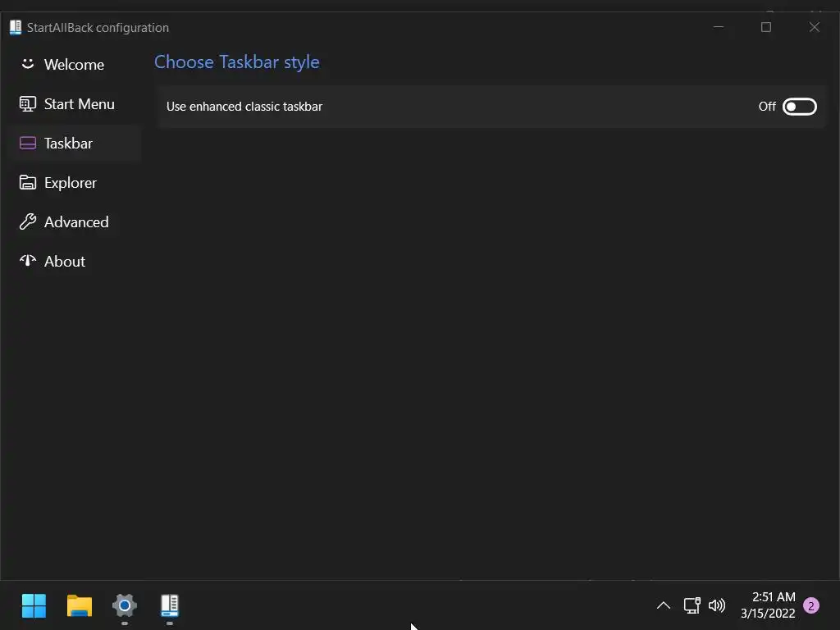Select the Taskbar section

[75, 144]
